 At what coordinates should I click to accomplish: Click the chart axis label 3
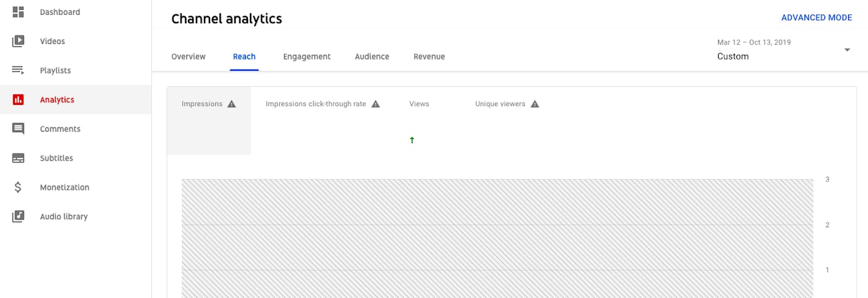click(827, 179)
